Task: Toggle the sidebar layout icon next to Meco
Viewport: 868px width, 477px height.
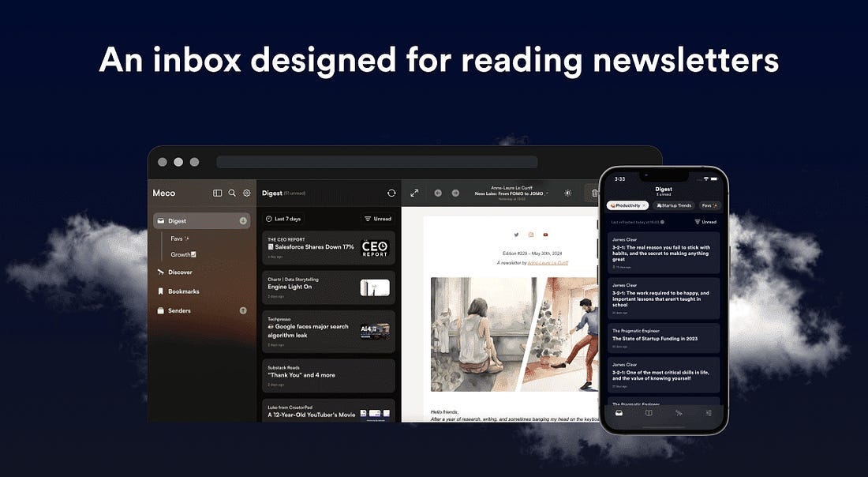Action: tap(217, 193)
